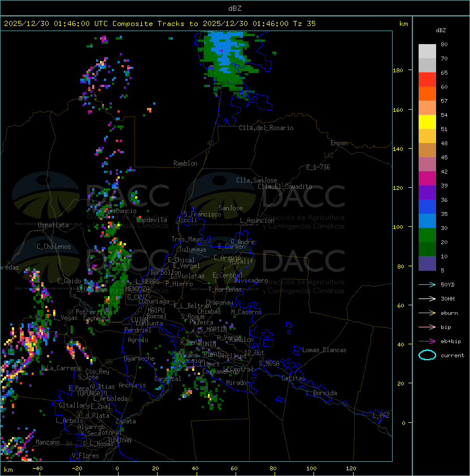This screenshot has width=470, height=476.
Task: Click the 'Manzano' map label
Action: [47, 442]
